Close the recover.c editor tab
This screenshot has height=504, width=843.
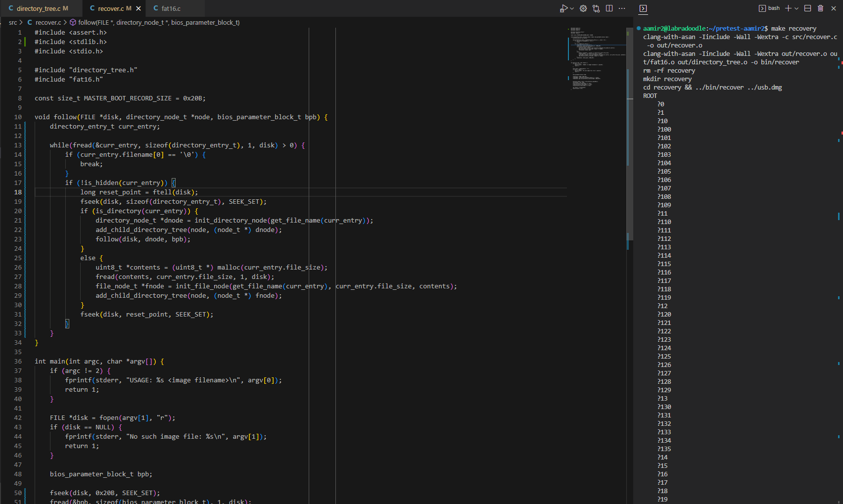[139, 8]
